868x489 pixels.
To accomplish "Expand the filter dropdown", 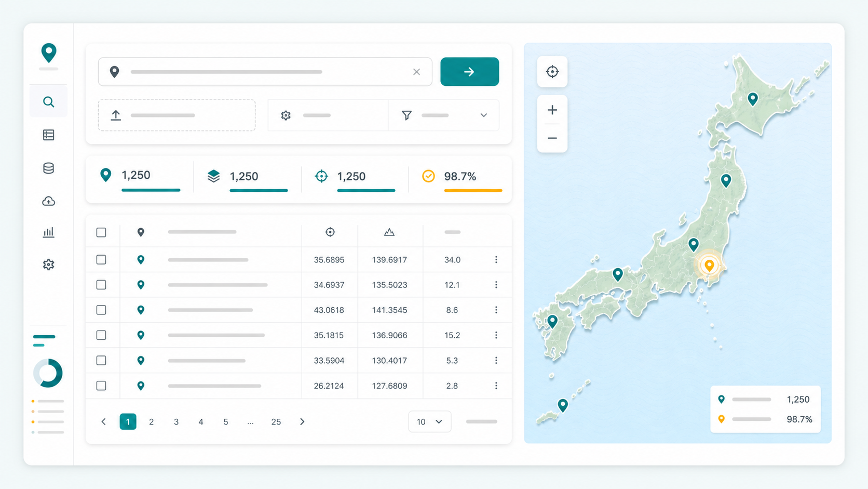I will tap(483, 115).
